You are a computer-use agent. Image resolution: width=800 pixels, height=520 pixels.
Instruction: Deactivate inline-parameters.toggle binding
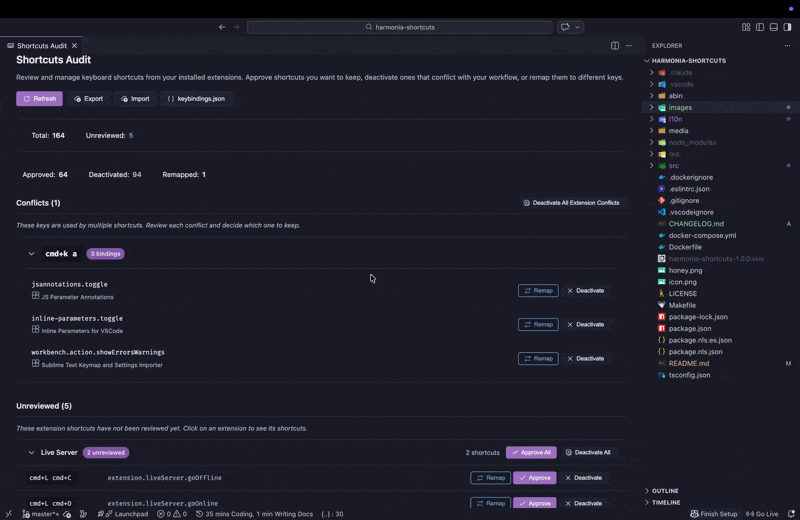(x=586, y=325)
